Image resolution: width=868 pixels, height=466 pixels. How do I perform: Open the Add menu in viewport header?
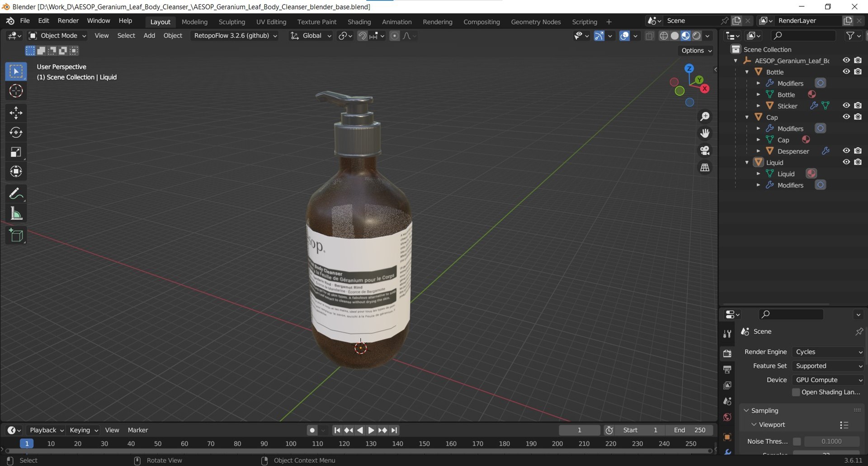(149, 36)
